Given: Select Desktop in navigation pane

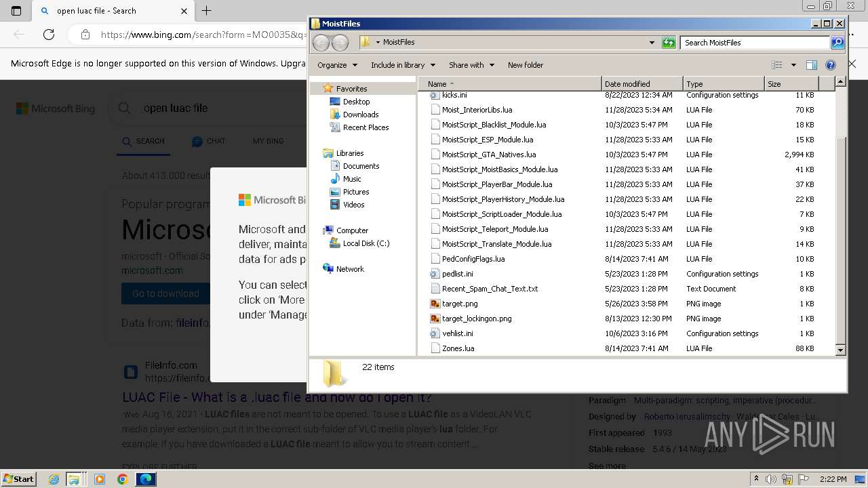Looking at the screenshot, I should coord(356,102).
